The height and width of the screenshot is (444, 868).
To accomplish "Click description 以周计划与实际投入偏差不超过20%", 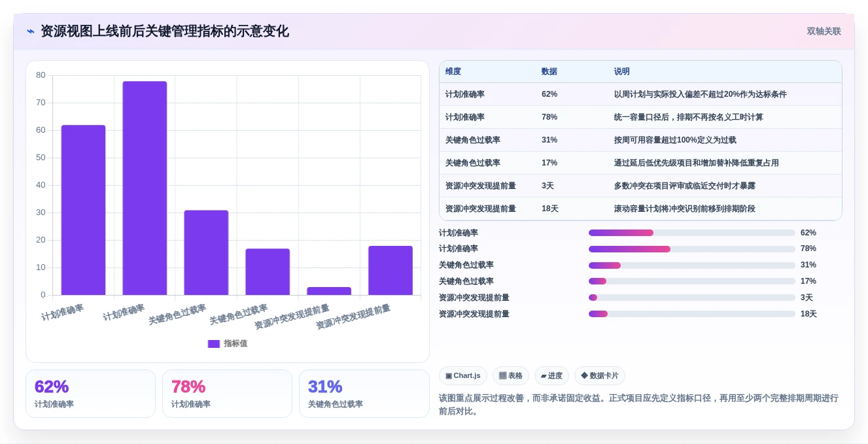I will click(701, 94).
